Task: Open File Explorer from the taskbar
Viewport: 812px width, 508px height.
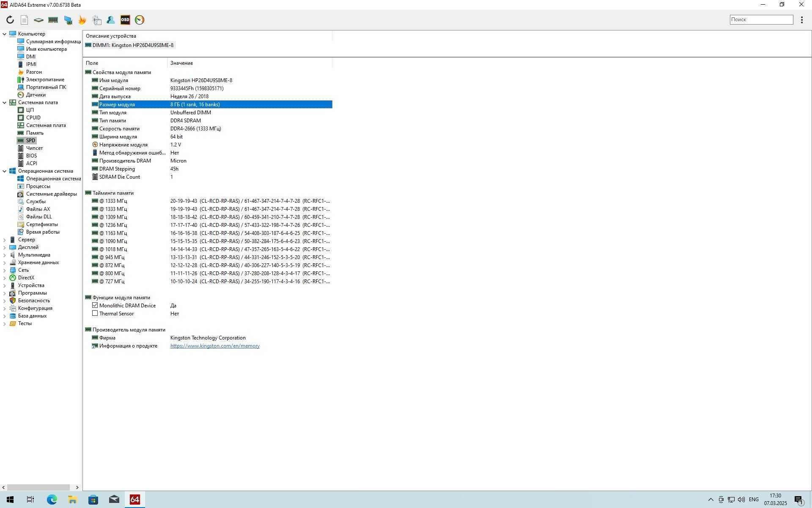Action: [x=72, y=500]
